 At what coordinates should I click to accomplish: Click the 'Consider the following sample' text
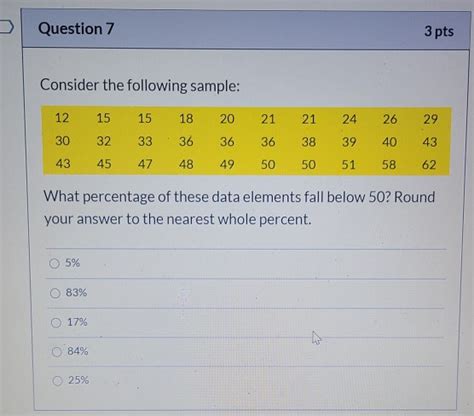pyautogui.click(x=140, y=86)
